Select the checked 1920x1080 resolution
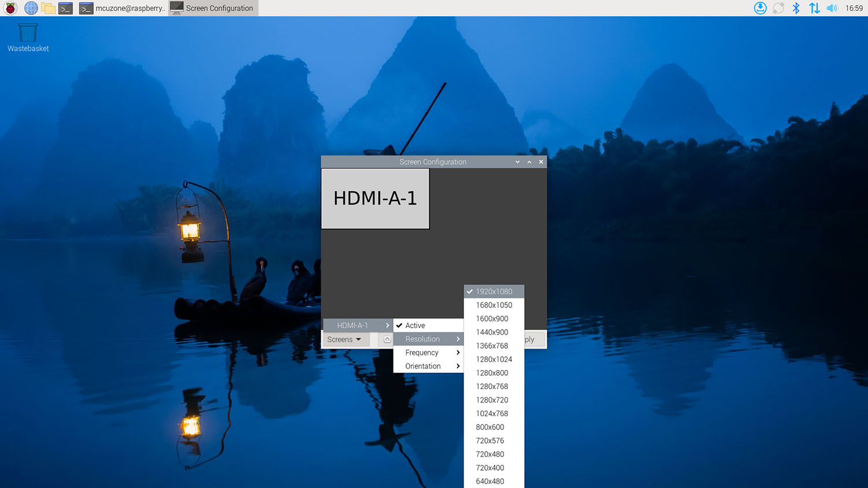868x488 pixels. [494, 291]
